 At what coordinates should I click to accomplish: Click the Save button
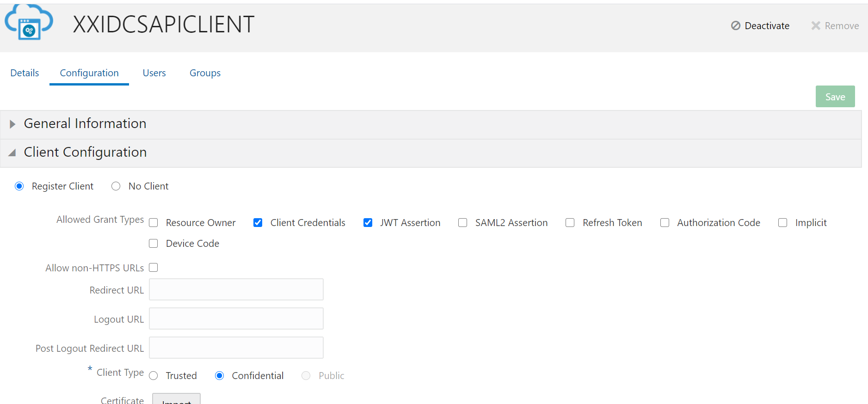tap(835, 97)
